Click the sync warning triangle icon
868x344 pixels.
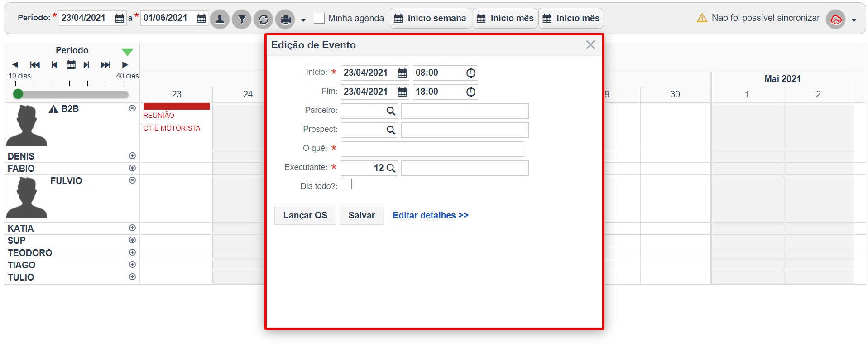click(x=702, y=18)
